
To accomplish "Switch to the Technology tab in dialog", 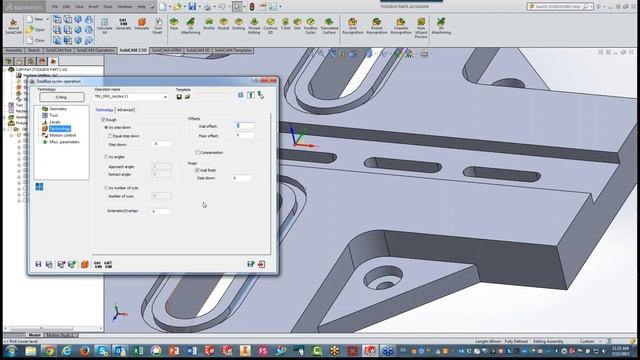I will click(x=104, y=110).
